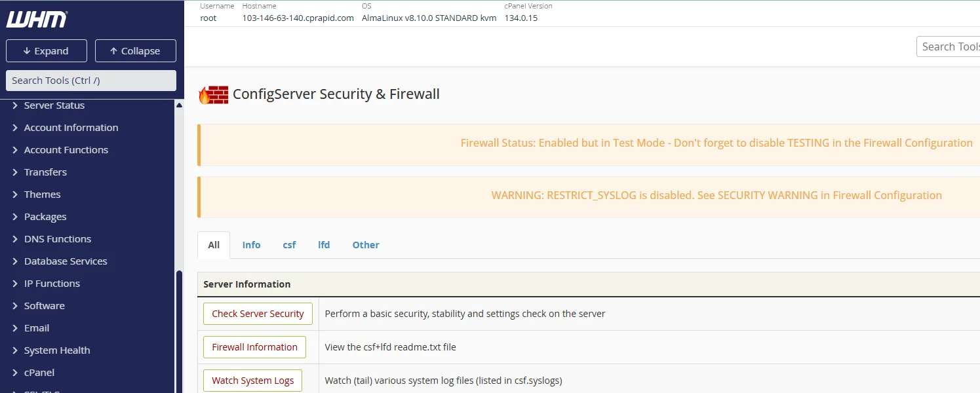Click the WHM logo
This screenshot has height=393, width=980.
click(x=37, y=20)
